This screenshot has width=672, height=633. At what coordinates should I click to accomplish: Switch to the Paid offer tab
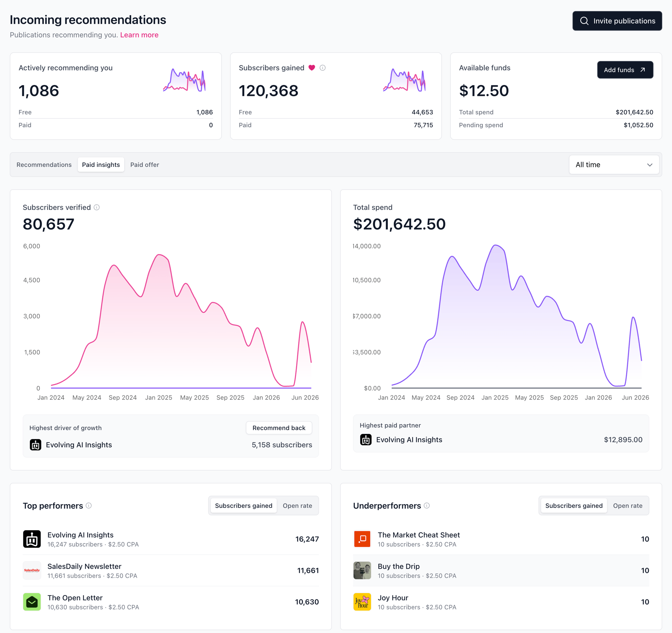pyautogui.click(x=145, y=165)
